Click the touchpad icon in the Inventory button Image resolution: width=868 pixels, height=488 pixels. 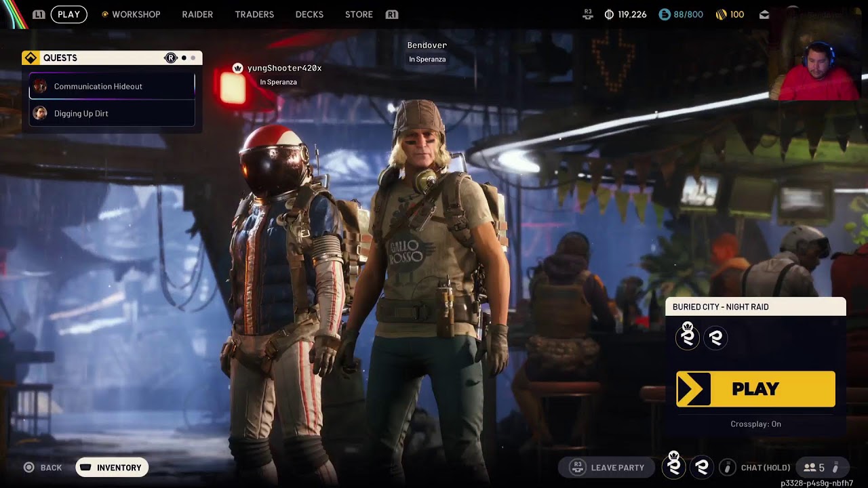pyautogui.click(x=85, y=468)
